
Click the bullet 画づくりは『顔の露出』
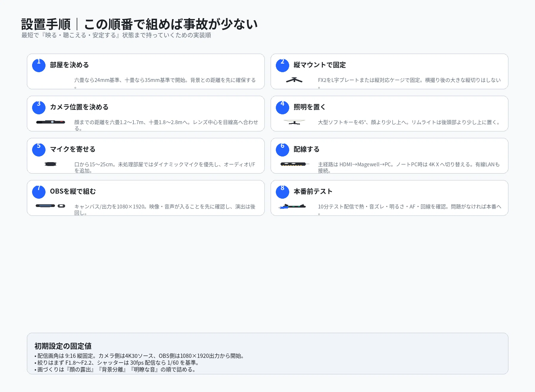(x=115, y=369)
